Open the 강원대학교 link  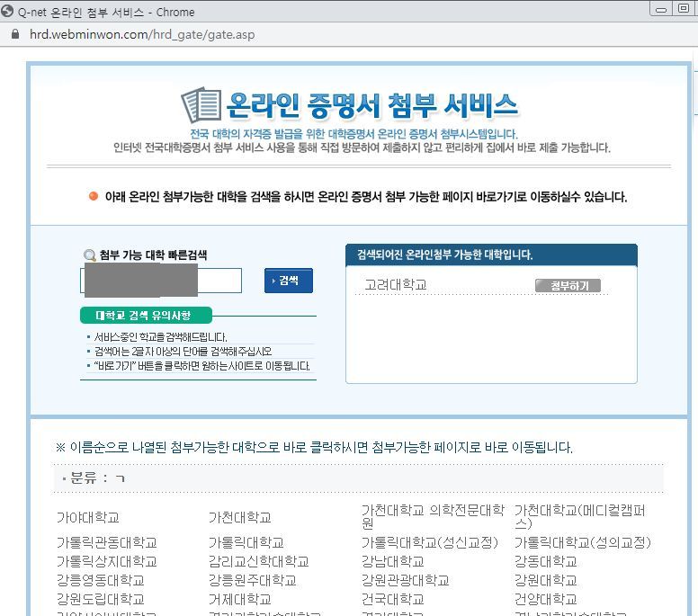click(x=545, y=580)
